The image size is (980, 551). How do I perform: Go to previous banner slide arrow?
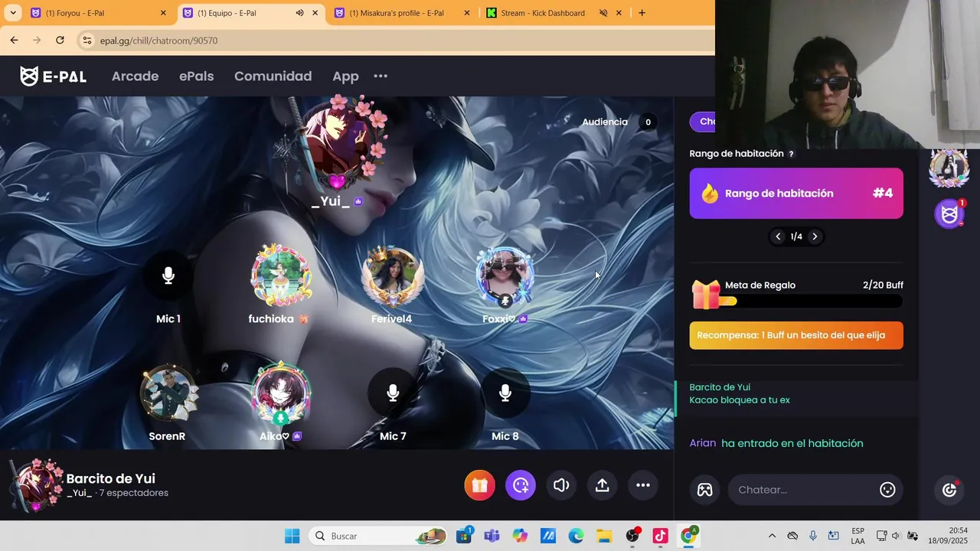tap(778, 236)
